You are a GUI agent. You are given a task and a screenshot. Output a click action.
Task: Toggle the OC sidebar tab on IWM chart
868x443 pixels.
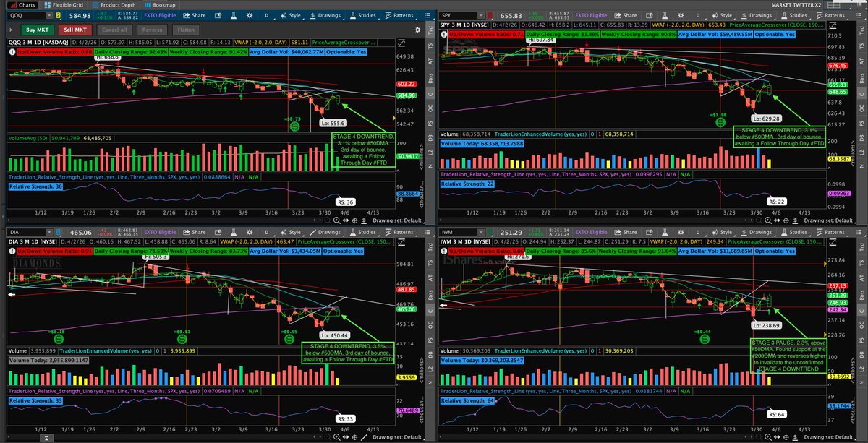click(861, 324)
